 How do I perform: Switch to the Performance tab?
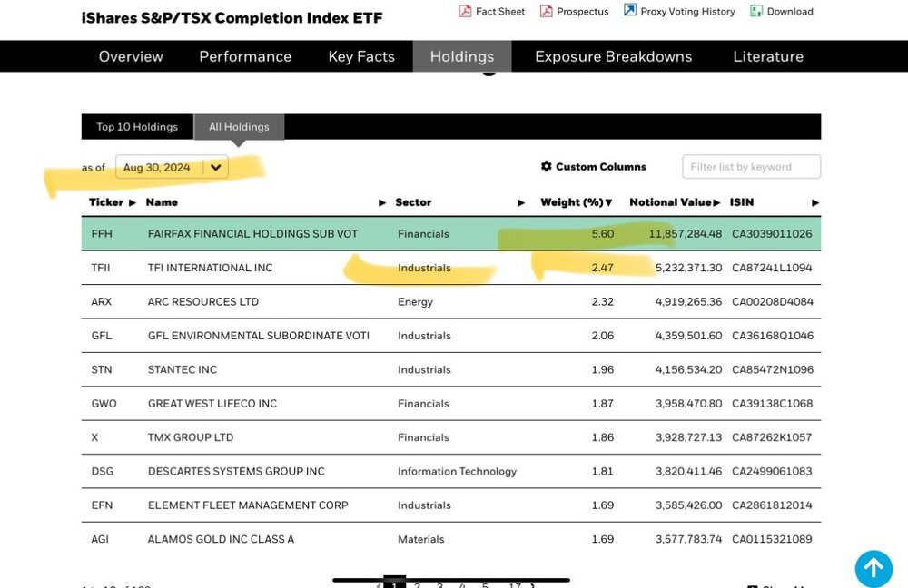245,56
